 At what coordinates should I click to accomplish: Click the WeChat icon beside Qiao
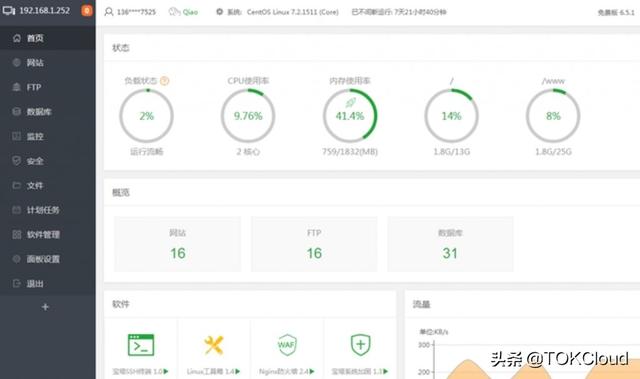(174, 12)
